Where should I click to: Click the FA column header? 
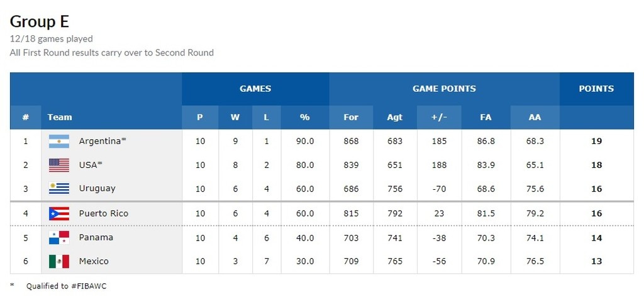[x=486, y=117]
